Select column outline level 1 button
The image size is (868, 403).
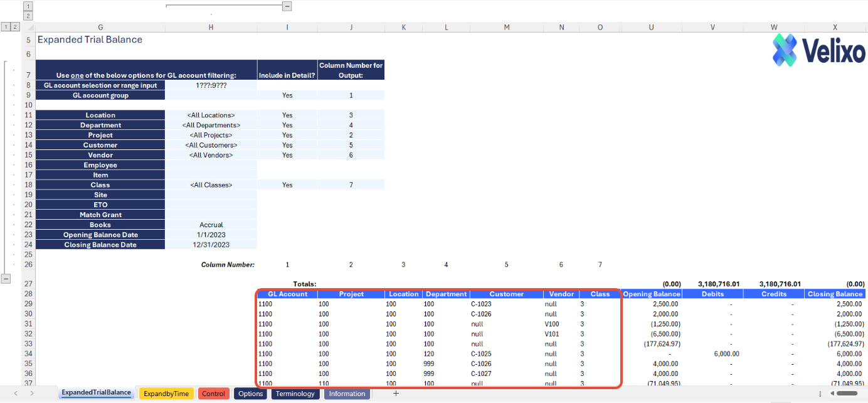tap(28, 6)
